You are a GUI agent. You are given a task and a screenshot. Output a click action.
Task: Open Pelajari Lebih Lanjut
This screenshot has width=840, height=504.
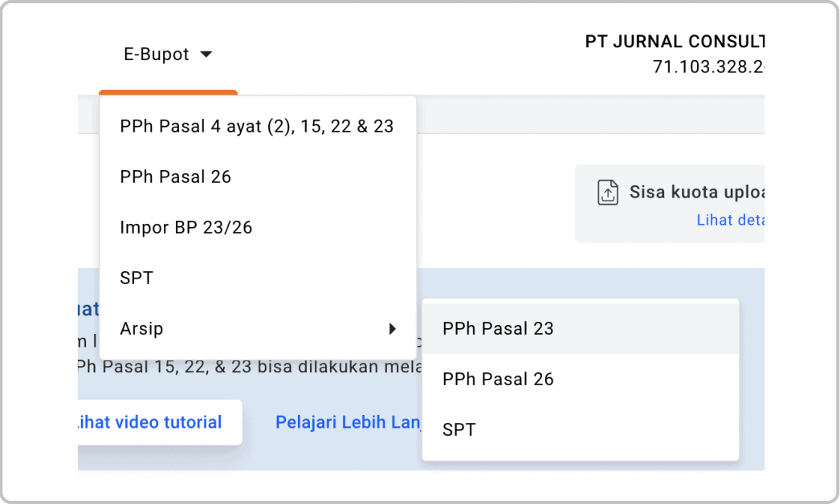351,421
